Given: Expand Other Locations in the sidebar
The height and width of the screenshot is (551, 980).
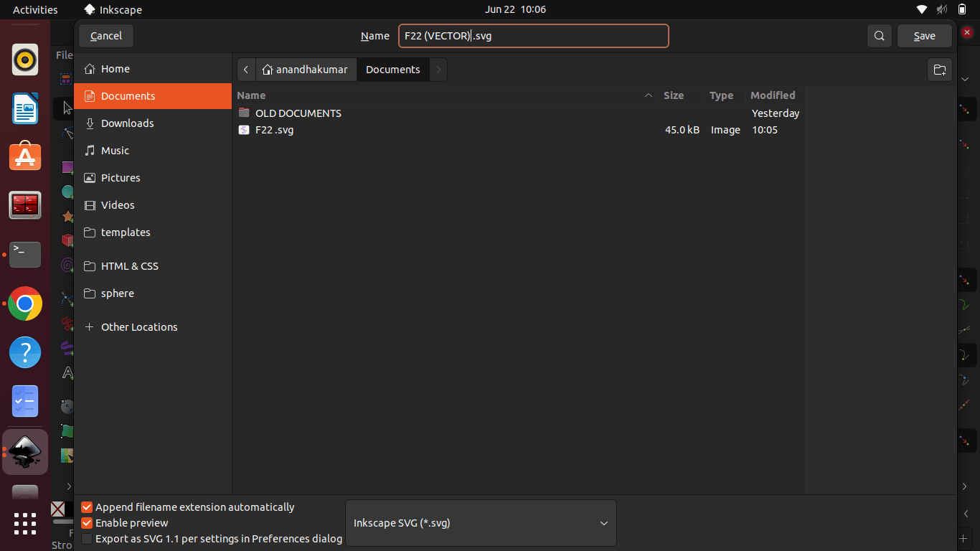Looking at the screenshot, I should pyautogui.click(x=139, y=327).
